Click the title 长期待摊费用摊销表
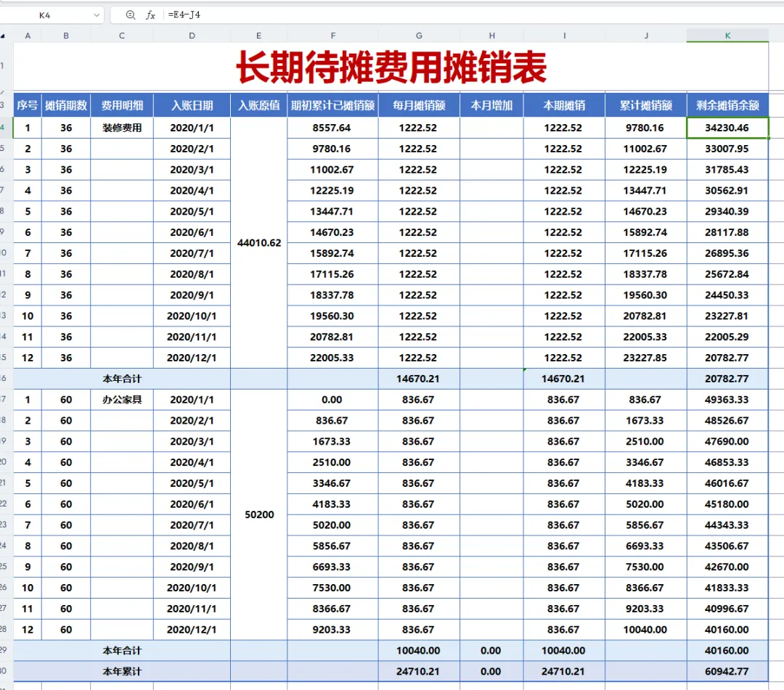 [x=391, y=67]
